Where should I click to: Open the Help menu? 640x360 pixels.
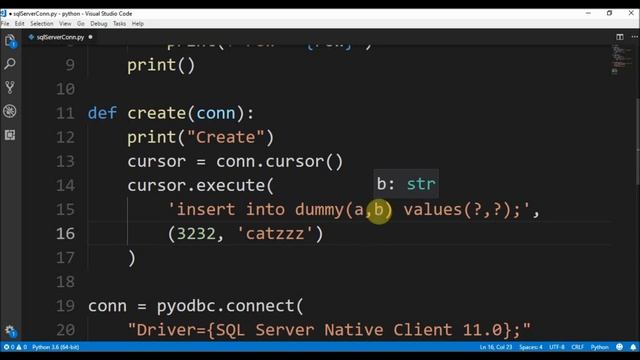pyautogui.click(x=138, y=24)
